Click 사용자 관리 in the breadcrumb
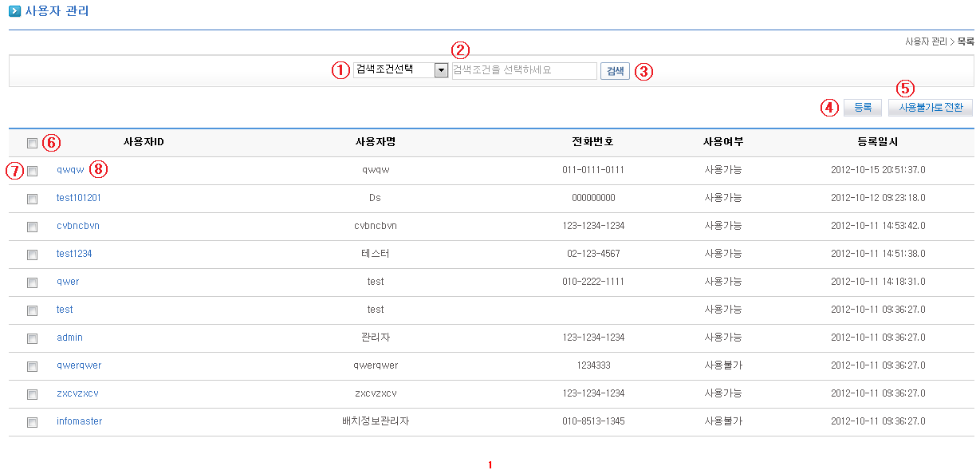Viewport: 980px width, 474px height. [926, 41]
